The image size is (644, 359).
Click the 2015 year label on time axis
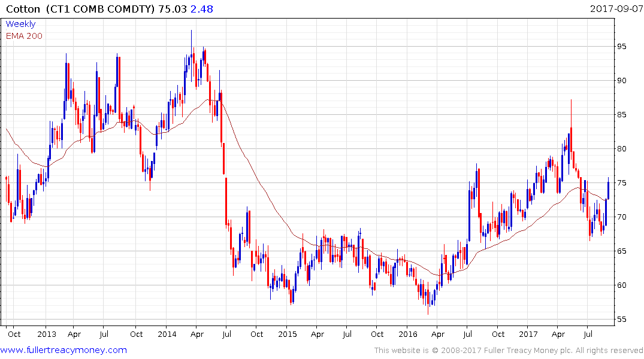[x=287, y=334]
